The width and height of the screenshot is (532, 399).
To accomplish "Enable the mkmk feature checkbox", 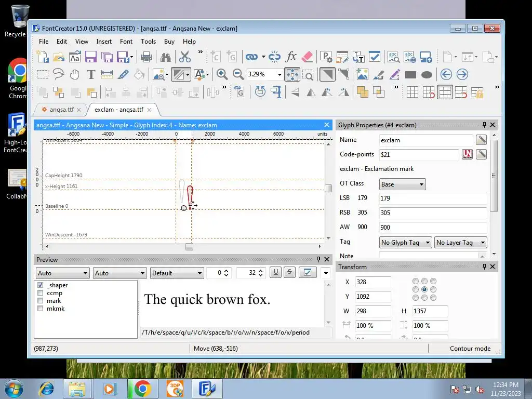I will [x=41, y=309].
